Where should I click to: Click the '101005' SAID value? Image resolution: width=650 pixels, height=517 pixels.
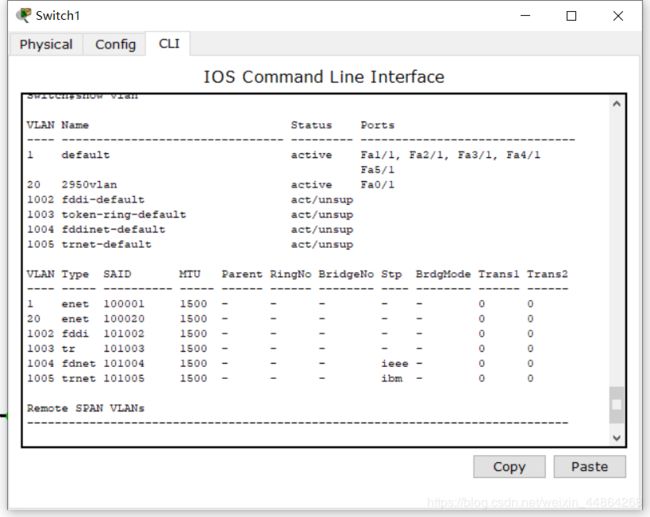click(124, 379)
